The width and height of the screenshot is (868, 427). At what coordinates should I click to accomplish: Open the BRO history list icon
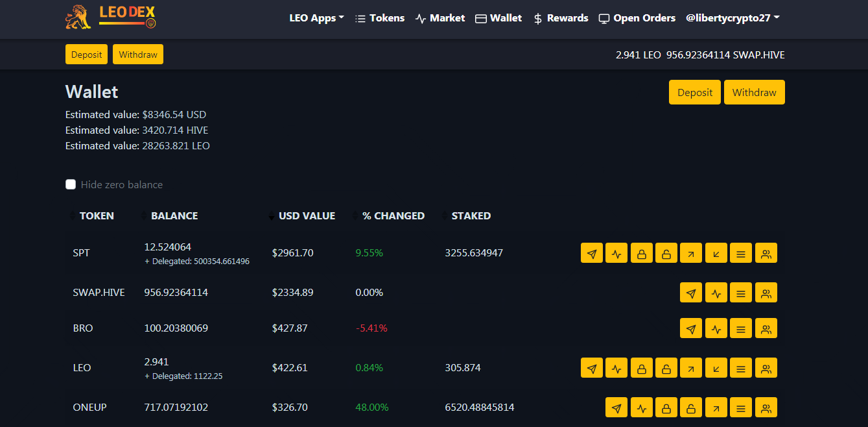pyautogui.click(x=741, y=328)
